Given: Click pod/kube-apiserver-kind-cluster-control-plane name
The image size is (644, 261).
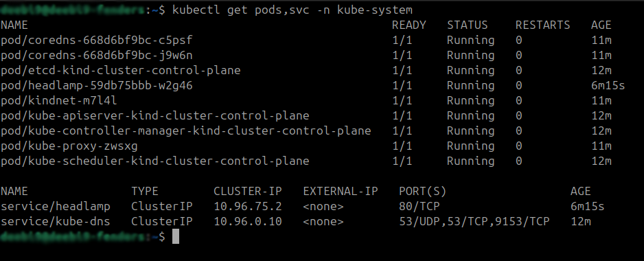Looking at the screenshot, I should pos(155,116).
